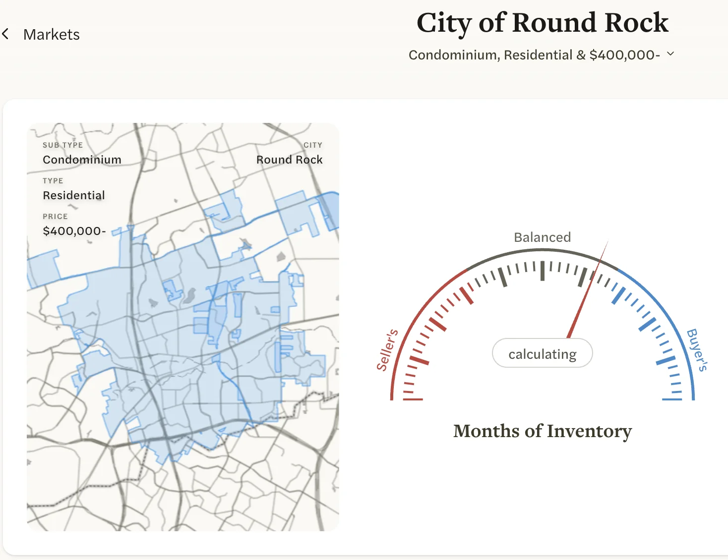The image size is (728, 560).
Task: Click the City of Round Rock title
Action: coord(543,23)
